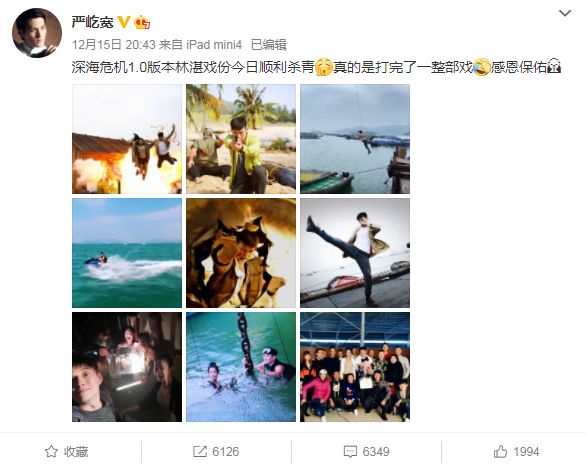Open the username 严屹宽 link
586x468 pixels.
(92, 22)
